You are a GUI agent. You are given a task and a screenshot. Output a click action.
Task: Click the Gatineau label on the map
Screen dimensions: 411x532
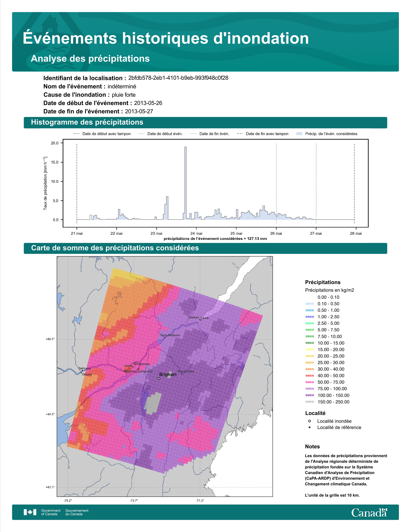(x=84, y=368)
